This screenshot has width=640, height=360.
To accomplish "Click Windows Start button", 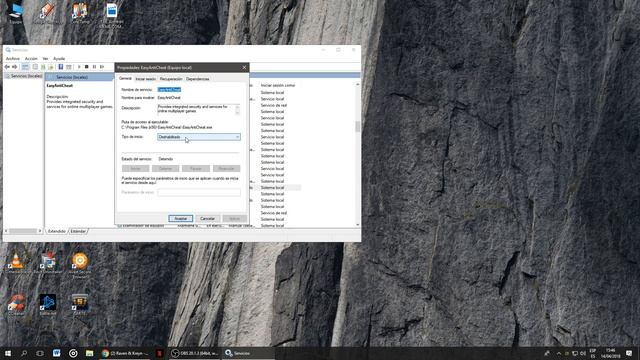I will [8, 353].
